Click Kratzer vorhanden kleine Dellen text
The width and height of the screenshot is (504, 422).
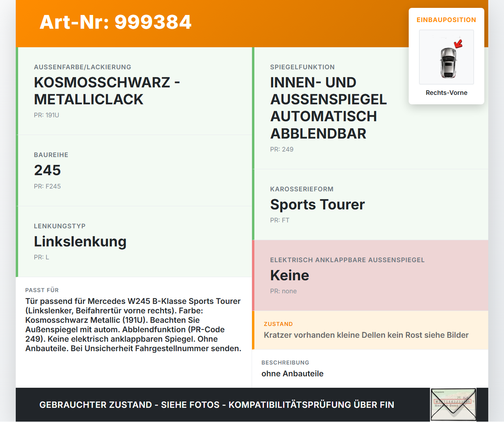[366, 335]
